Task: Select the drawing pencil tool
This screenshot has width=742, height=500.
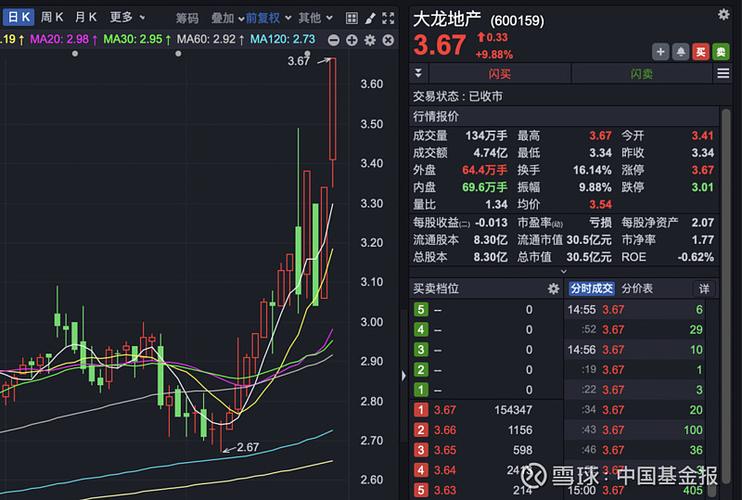Action: 370,18
